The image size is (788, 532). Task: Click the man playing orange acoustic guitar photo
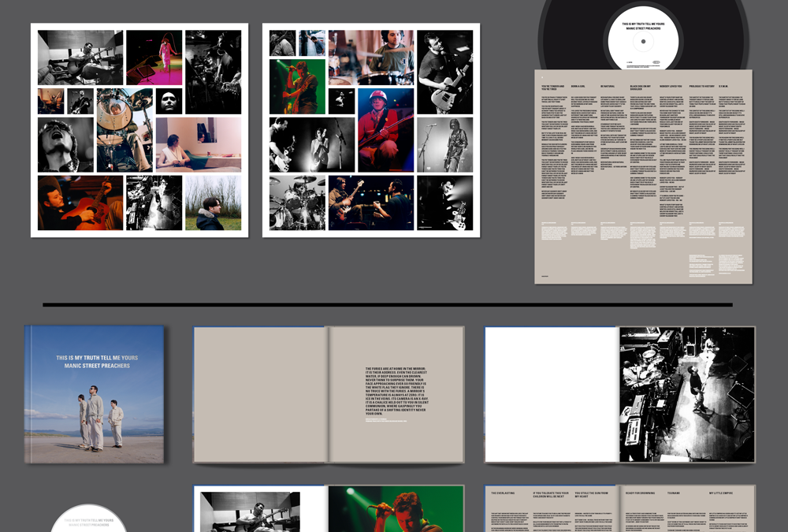click(80, 203)
